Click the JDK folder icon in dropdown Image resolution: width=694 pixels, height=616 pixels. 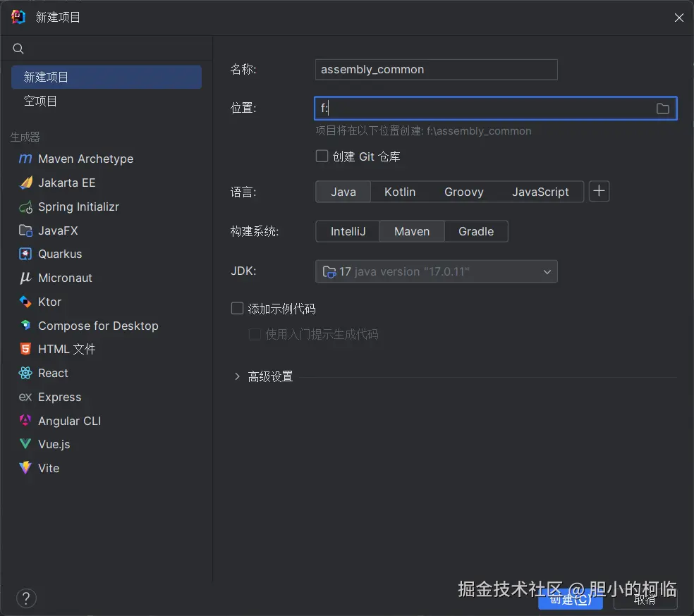click(329, 271)
